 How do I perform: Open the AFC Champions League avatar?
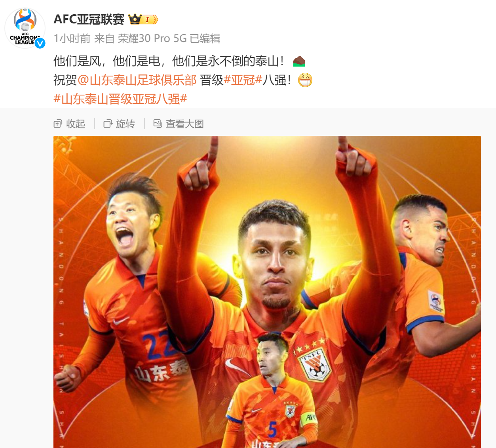point(25,28)
